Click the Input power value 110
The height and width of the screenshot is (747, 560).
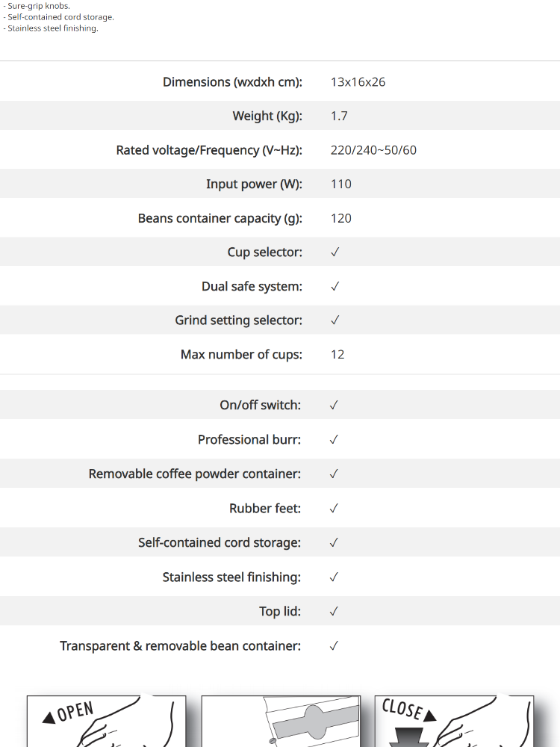pos(341,184)
